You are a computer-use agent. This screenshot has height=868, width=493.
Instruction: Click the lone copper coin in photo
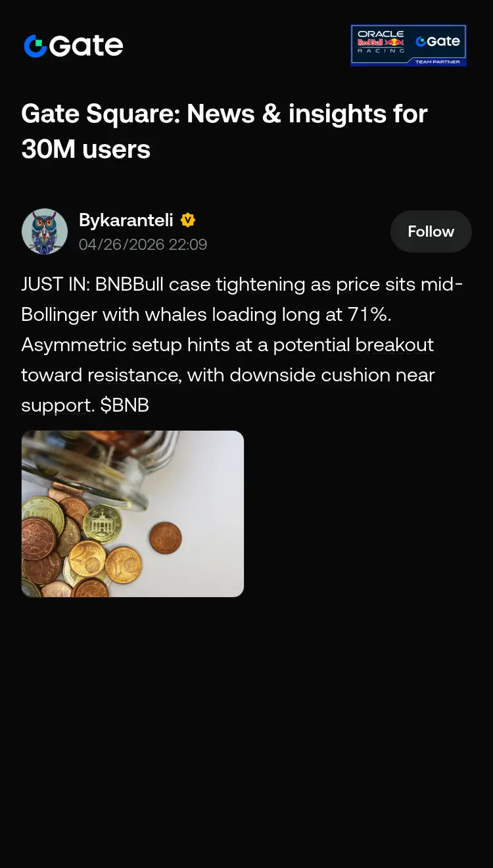point(166,537)
